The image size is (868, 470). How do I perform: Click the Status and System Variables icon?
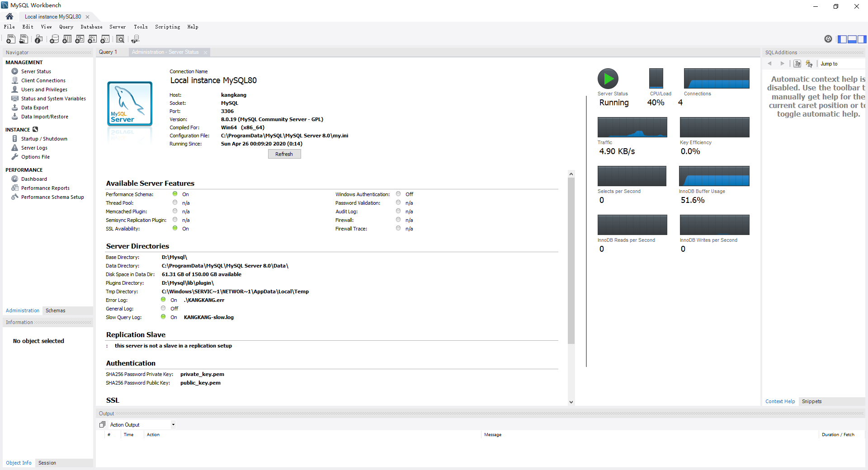pos(15,99)
